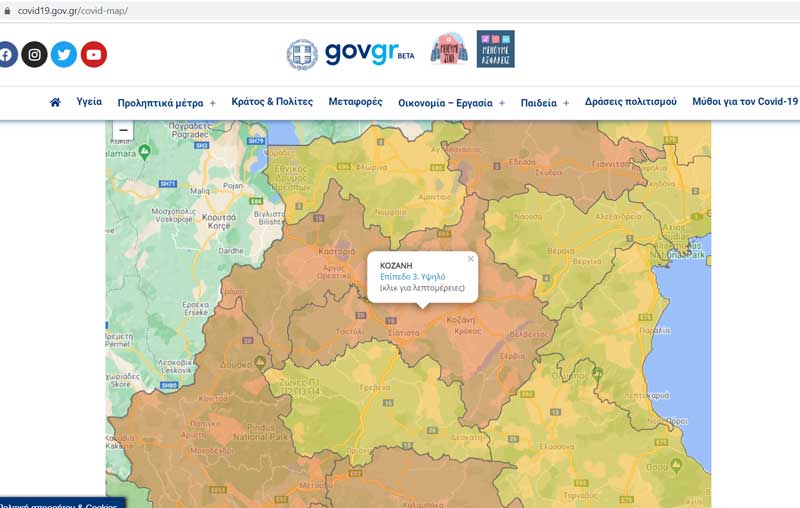The image size is (800, 508).
Task: Click the Επίπεδο 3. Υψηλό link in popup
Action: [x=412, y=276]
